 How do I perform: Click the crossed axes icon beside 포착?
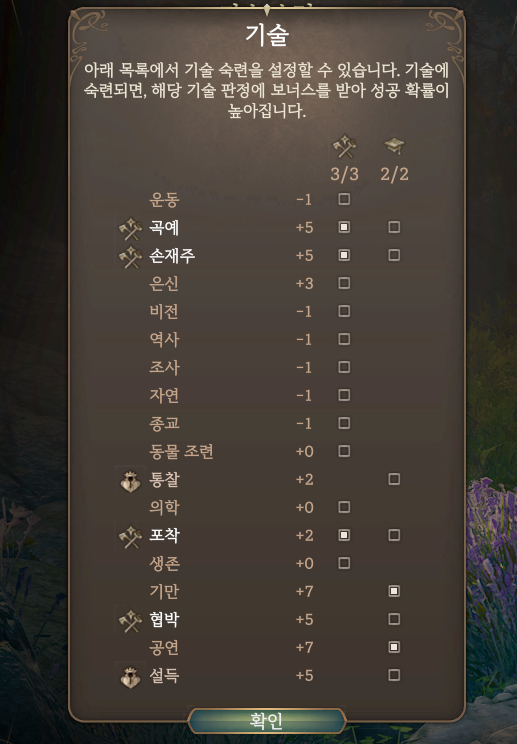click(x=130, y=536)
